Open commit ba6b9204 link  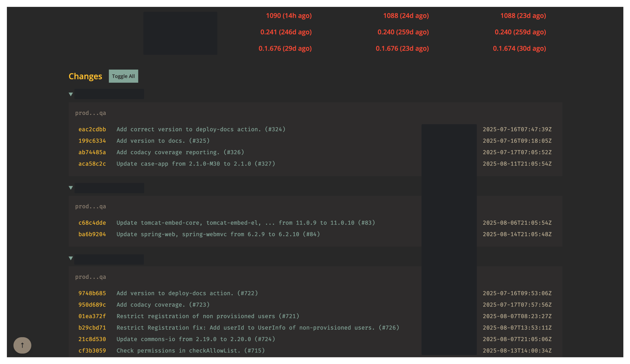coord(92,234)
